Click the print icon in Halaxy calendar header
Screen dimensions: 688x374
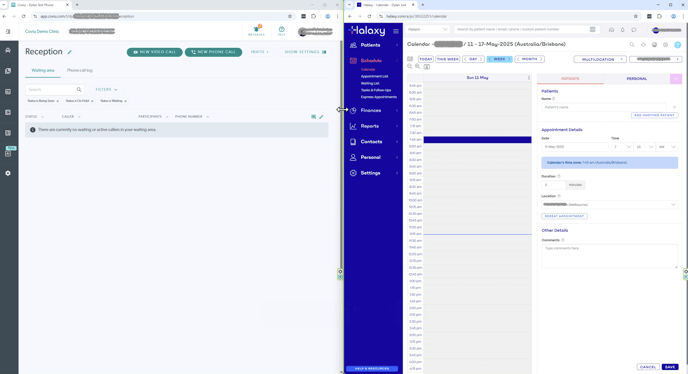654,45
